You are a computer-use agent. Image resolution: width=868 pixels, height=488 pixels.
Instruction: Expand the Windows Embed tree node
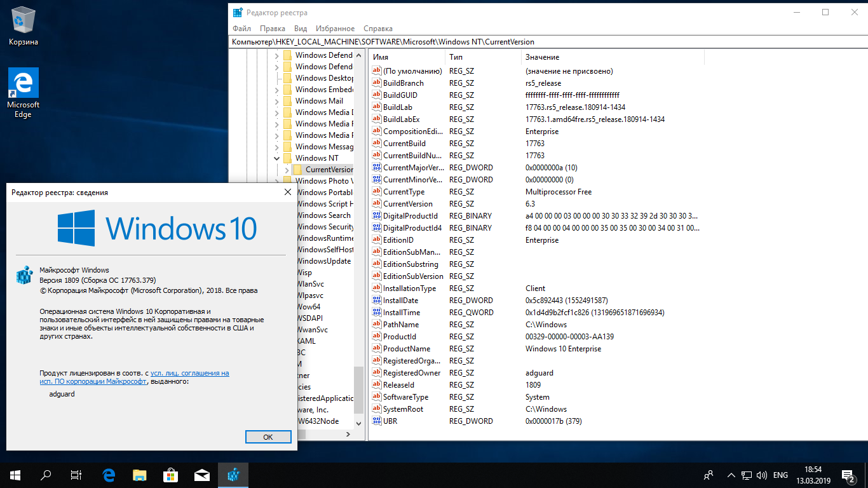[x=276, y=90]
